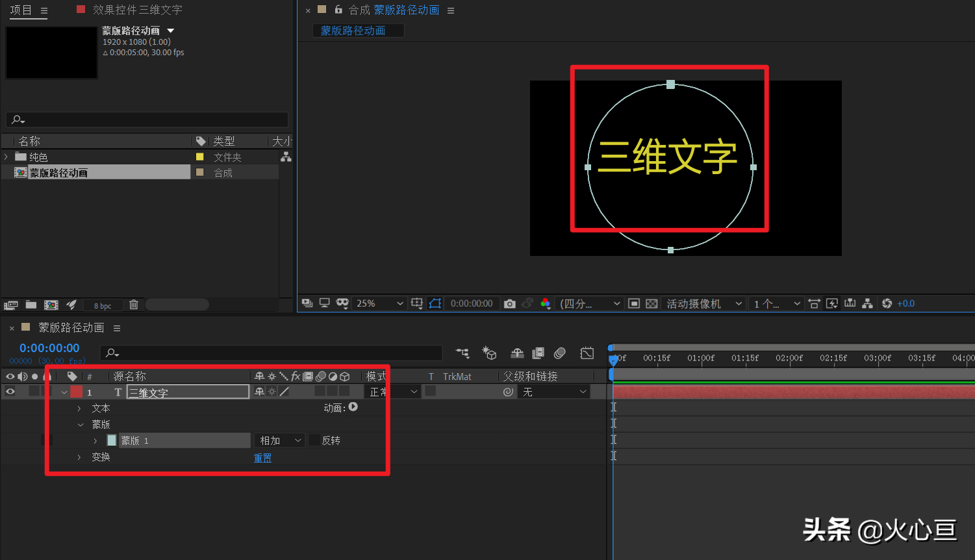This screenshot has width=975, height=560.
Task: Click the 0:00:00:00 timecode in viewer footer
Action: click(472, 303)
